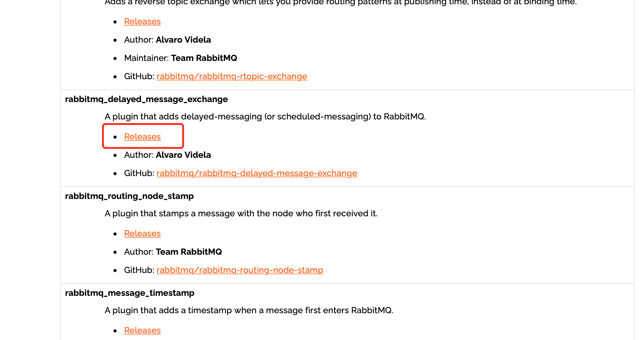This screenshot has width=644, height=340.
Task: Click Author Team RabbitMQ under routing node stamp
Action: click(x=173, y=252)
